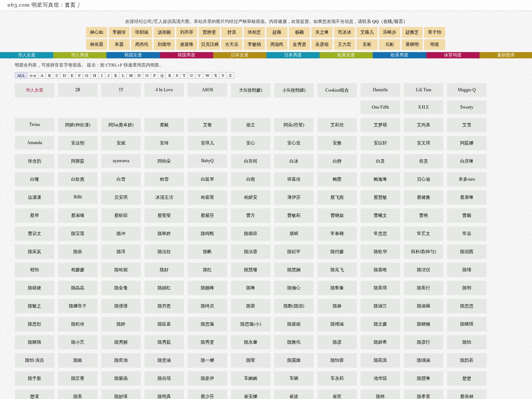Open the Amanda tile
532x399 pixels.
(x=34, y=143)
